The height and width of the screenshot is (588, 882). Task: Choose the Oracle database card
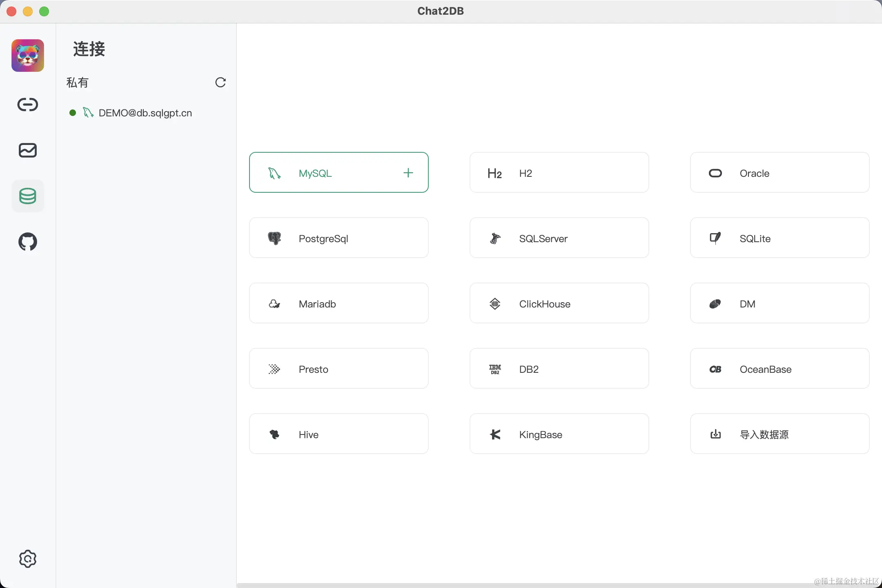pos(780,172)
